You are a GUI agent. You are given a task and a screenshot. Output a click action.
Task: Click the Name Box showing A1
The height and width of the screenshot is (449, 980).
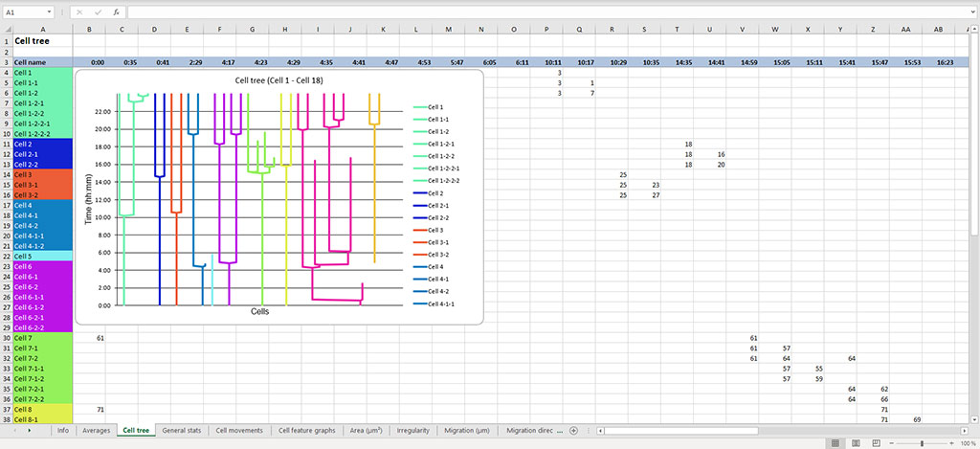(24, 11)
